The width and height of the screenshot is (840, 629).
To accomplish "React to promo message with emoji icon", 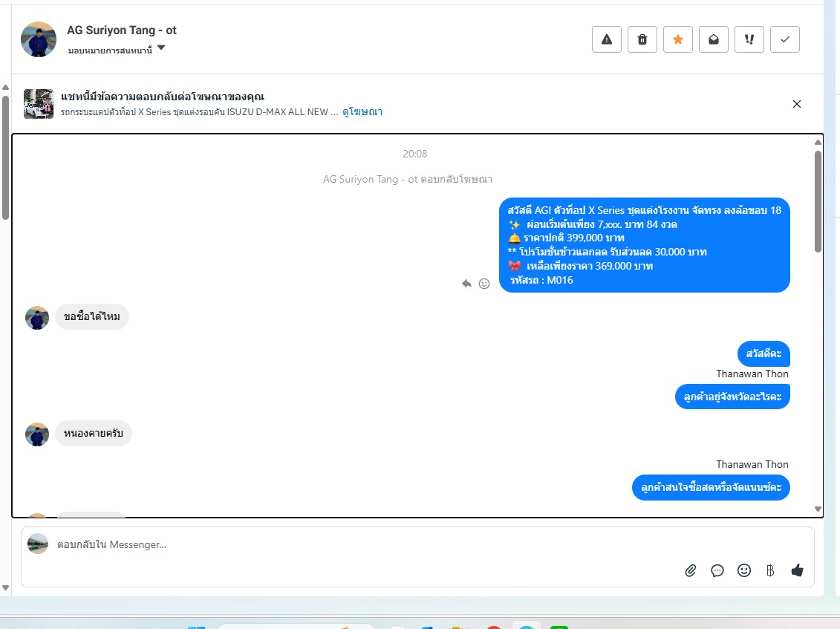I will (484, 284).
